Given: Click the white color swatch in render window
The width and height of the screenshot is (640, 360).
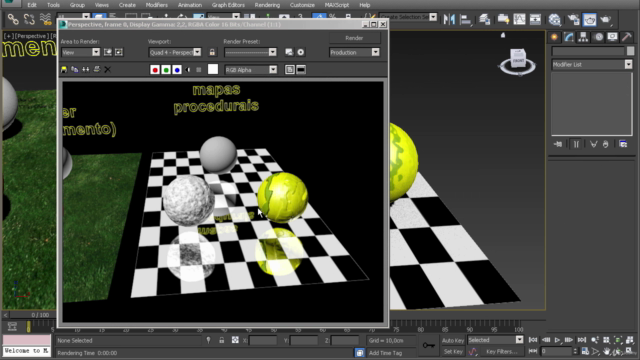Looking at the screenshot, I should pos(213,69).
